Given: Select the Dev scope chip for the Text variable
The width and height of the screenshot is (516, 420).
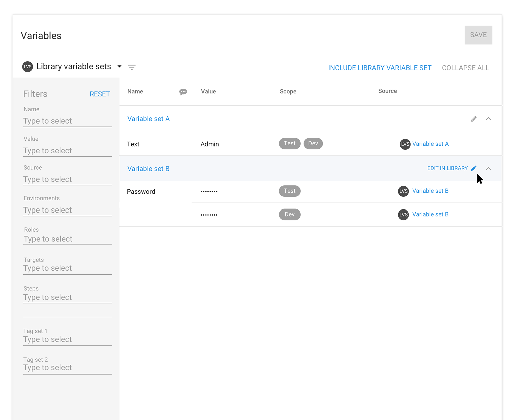Looking at the screenshot, I should pyautogui.click(x=313, y=143).
